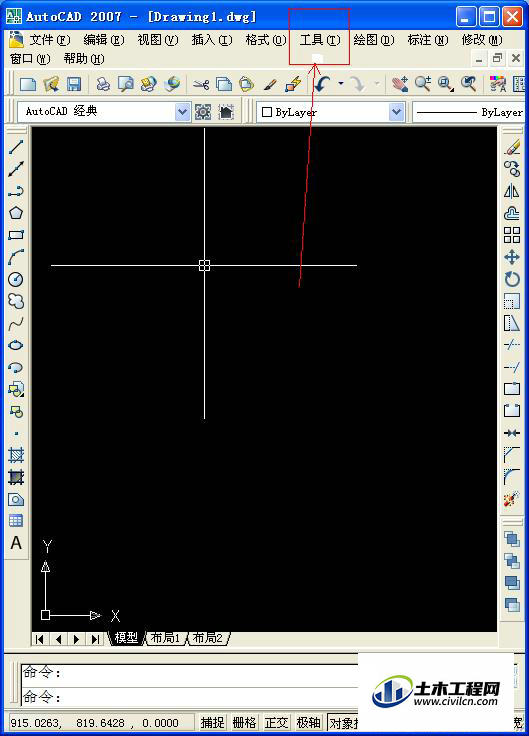The width and height of the screenshot is (529, 736).
Task: Click the Zoom realtime magnifier icon
Action: pyautogui.click(x=422, y=84)
